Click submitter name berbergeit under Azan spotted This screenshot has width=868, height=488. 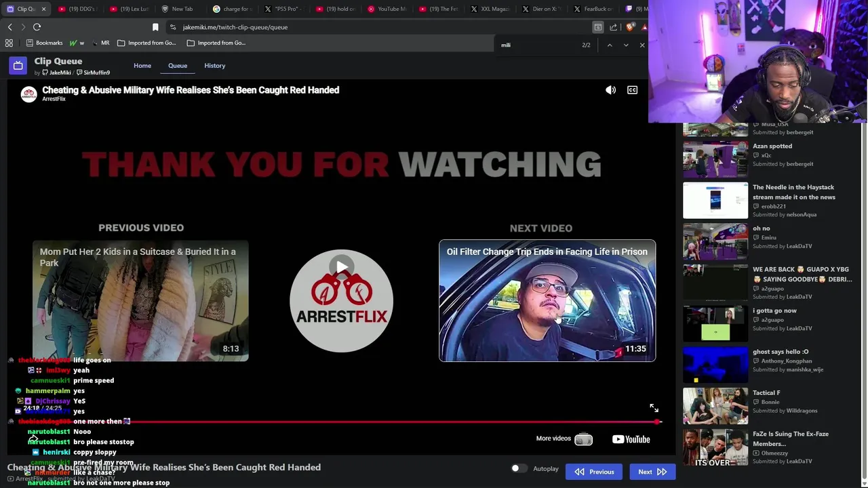click(x=800, y=164)
